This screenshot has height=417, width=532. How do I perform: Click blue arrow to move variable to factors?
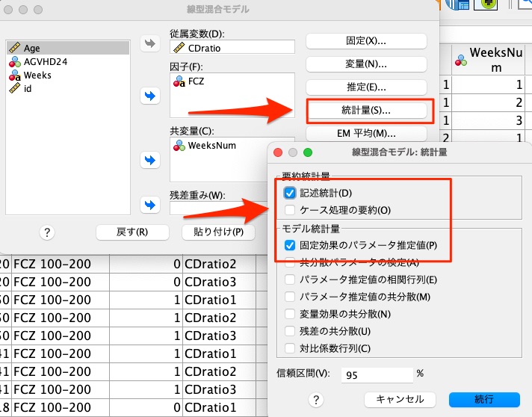pos(152,96)
